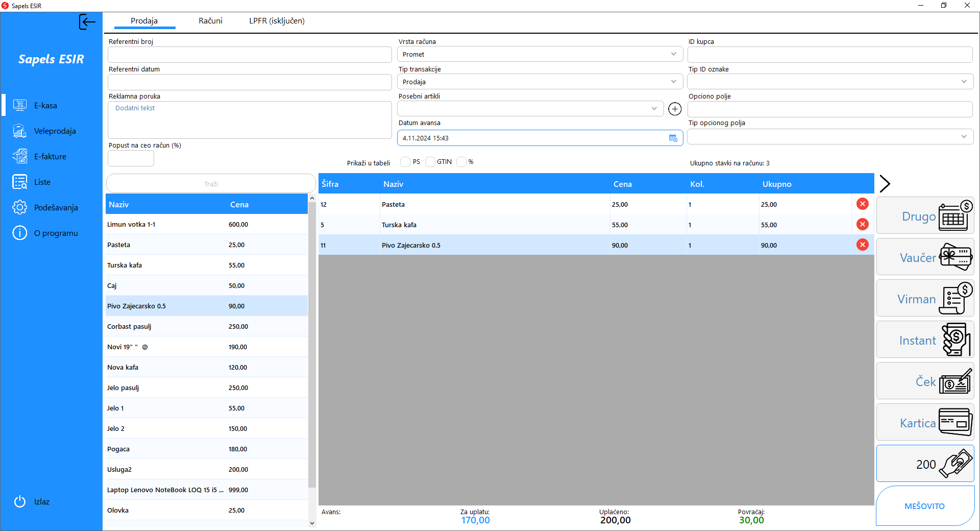This screenshot has height=531, width=980.
Task: Open Liste sidebar icon
Action: (20, 182)
